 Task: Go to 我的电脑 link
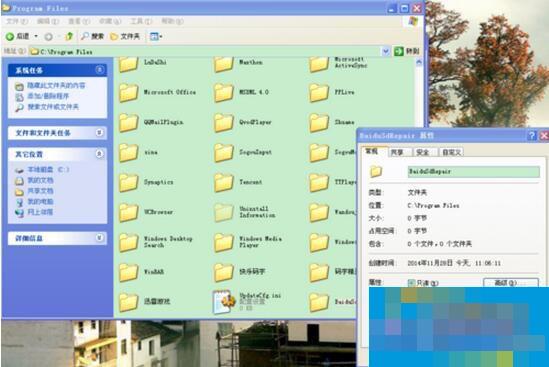[40, 202]
